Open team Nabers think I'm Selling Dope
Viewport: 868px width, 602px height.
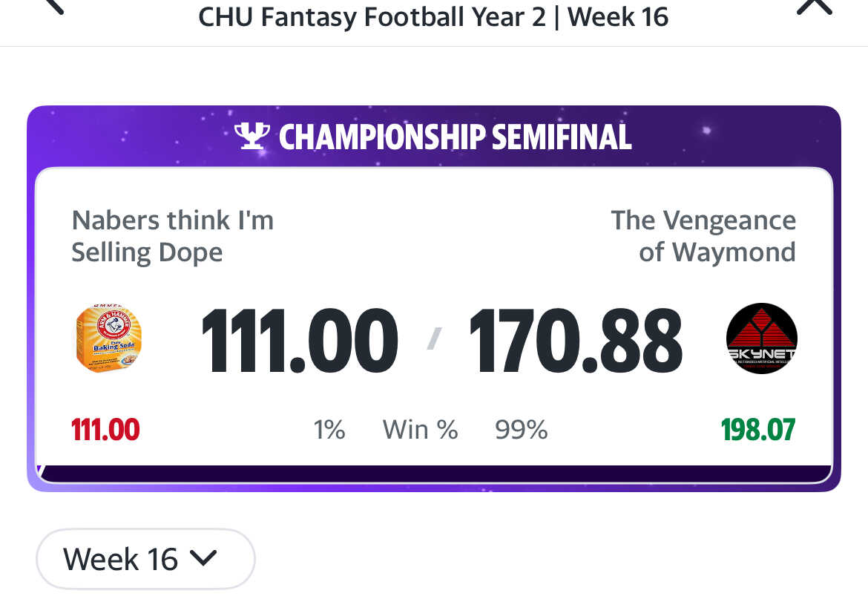[173, 236]
